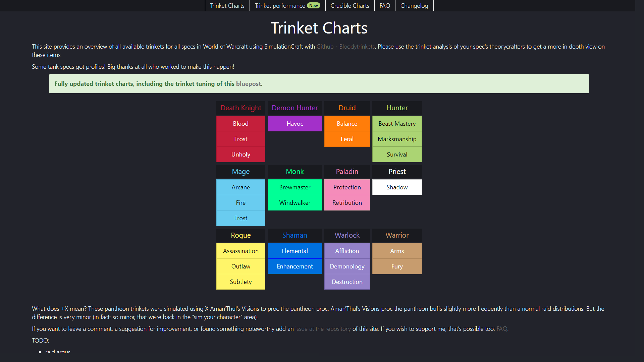The width and height of the screenshot is (644, 362).
Task: Select Death Knight Frost spec
Action: point(241,139)
